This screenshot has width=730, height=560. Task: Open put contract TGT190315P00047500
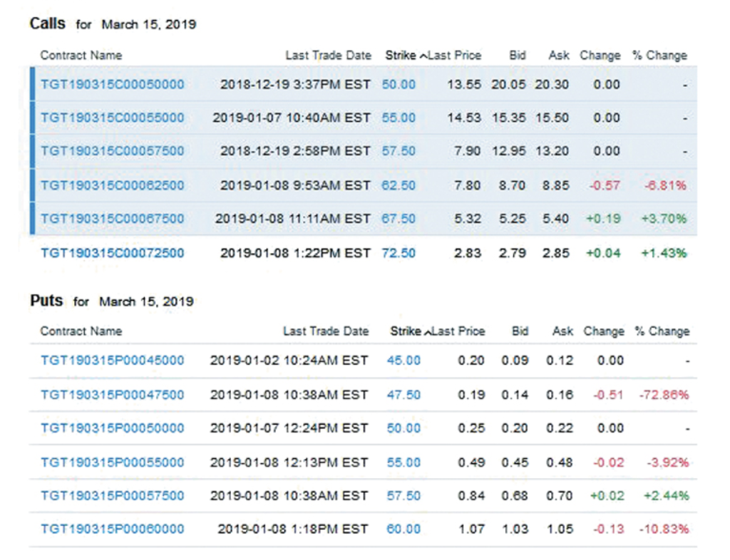pyautogui.click(x=112, y=395)
